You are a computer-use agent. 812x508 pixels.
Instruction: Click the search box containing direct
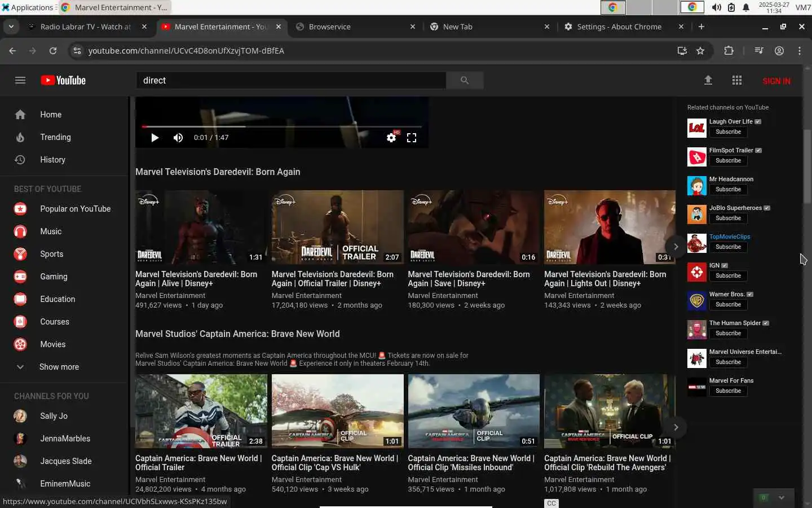291,80
